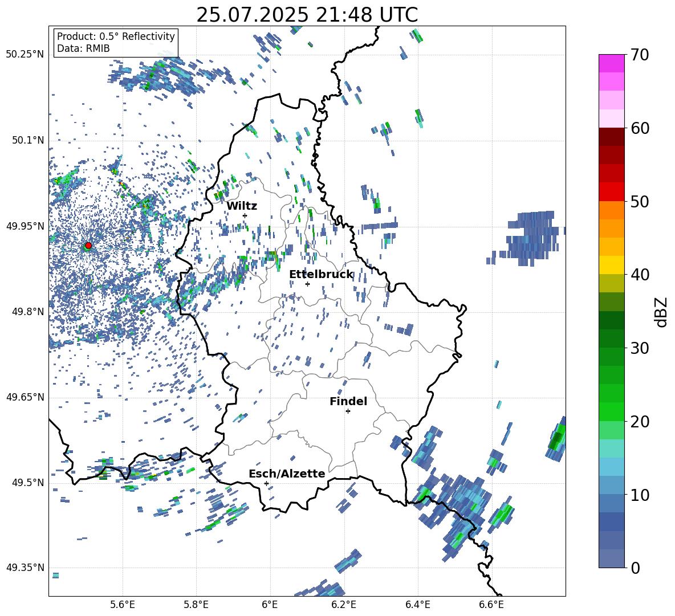675x616 pixels.
Task: Pick the dark maroon color band below 60
Action: (611, 137)
